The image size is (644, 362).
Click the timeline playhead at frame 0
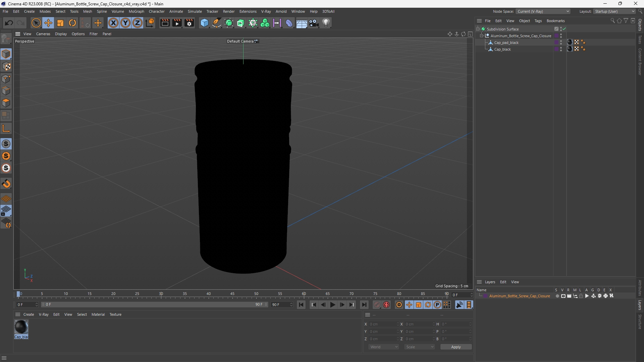(x=18, y=294)
